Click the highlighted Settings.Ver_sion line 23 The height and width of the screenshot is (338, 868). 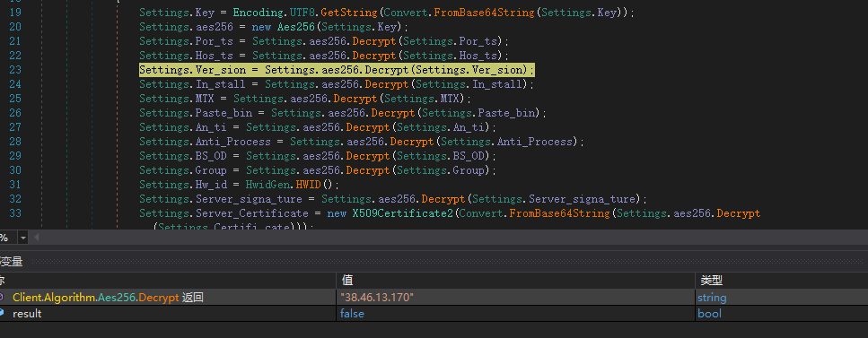click(337, 70)
